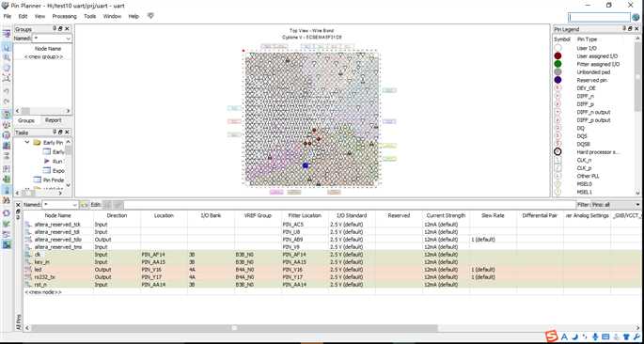
Task: Select the <<new node>> row
Action: tap(43, 292)
